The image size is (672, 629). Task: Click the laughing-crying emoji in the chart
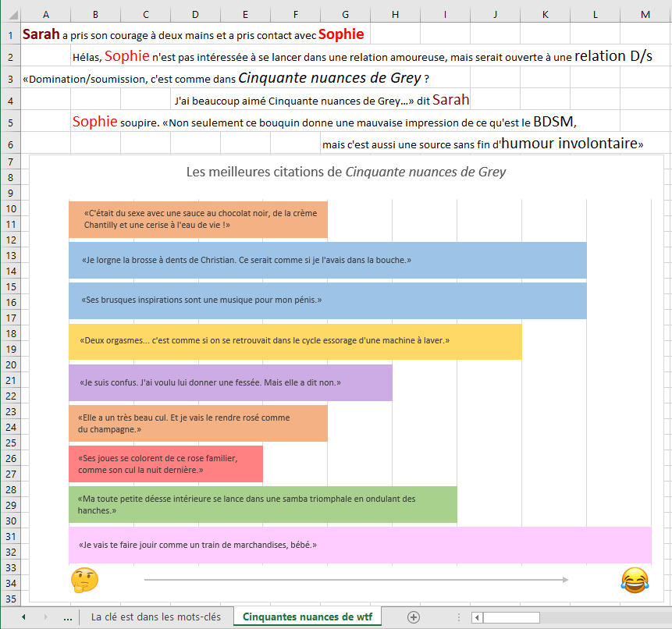click(635, 579)
